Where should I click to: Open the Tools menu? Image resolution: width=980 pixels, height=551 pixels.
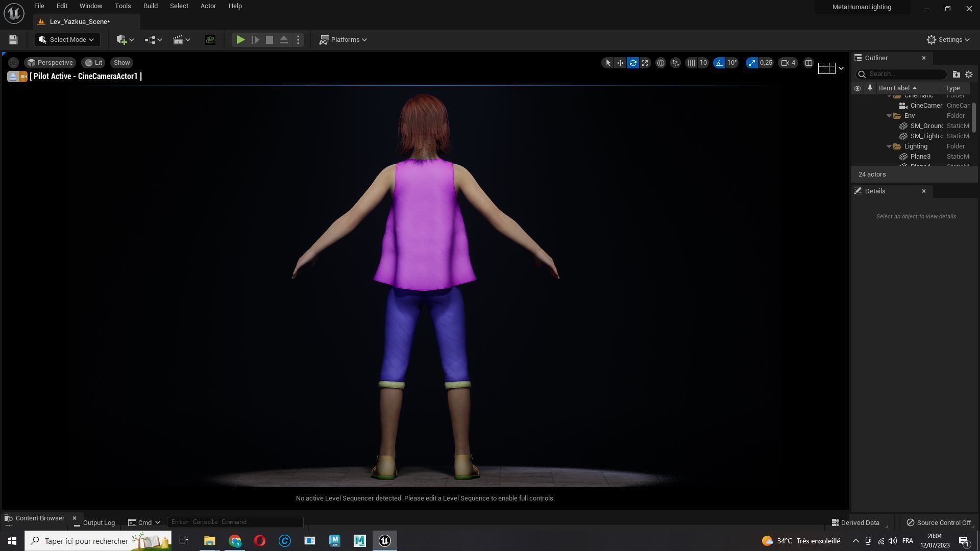[x=122, y=6]
